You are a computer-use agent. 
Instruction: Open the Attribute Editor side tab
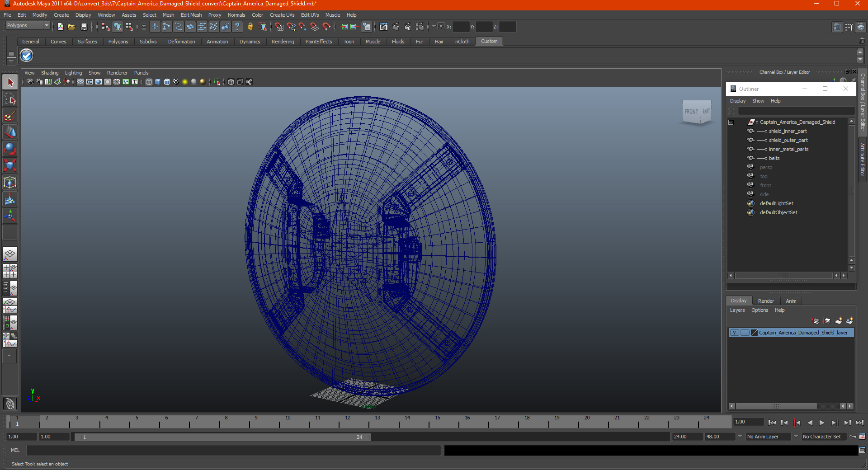(863, 159)
